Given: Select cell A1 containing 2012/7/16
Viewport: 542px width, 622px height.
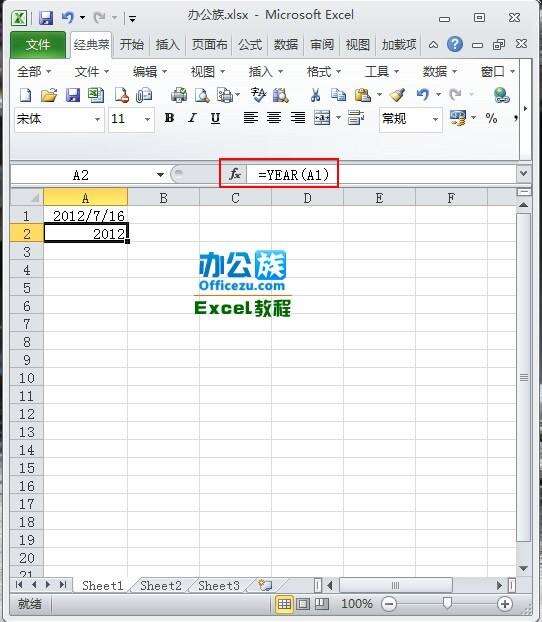Looking at the screenshot, I should click(x=85, y=216).
